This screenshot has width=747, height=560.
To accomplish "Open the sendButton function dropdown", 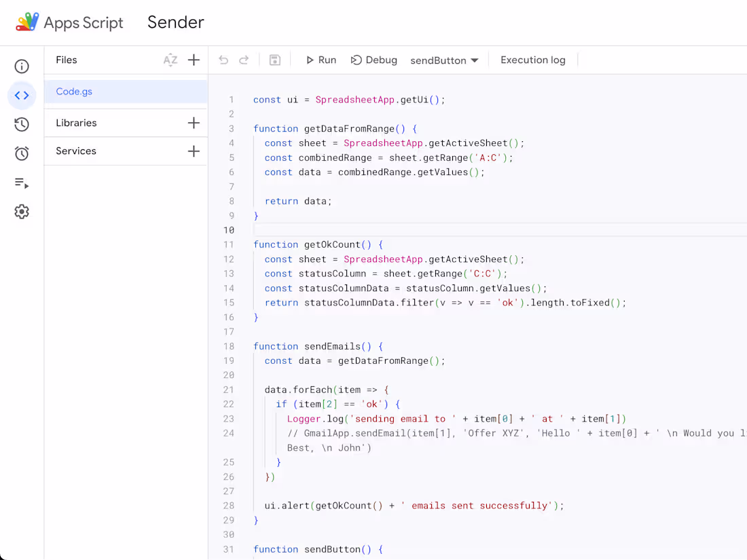I will pos(444,60).
